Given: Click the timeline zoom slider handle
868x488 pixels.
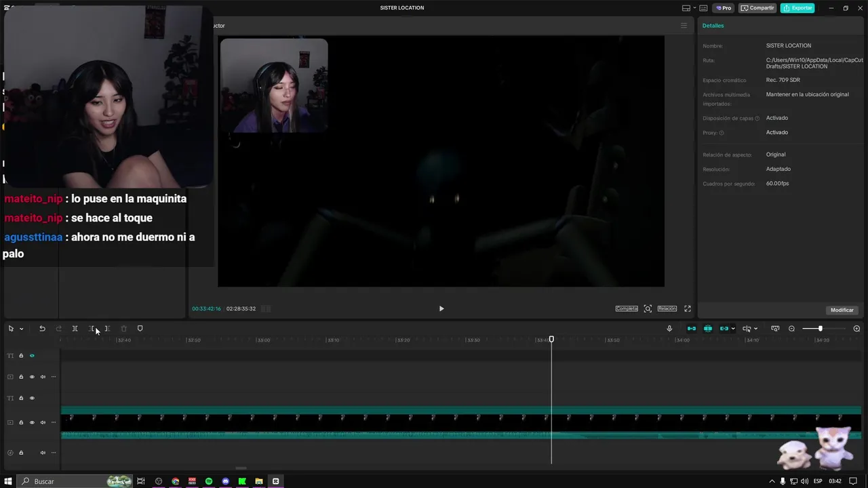Looking at the screenshot, I should point(820,329).
